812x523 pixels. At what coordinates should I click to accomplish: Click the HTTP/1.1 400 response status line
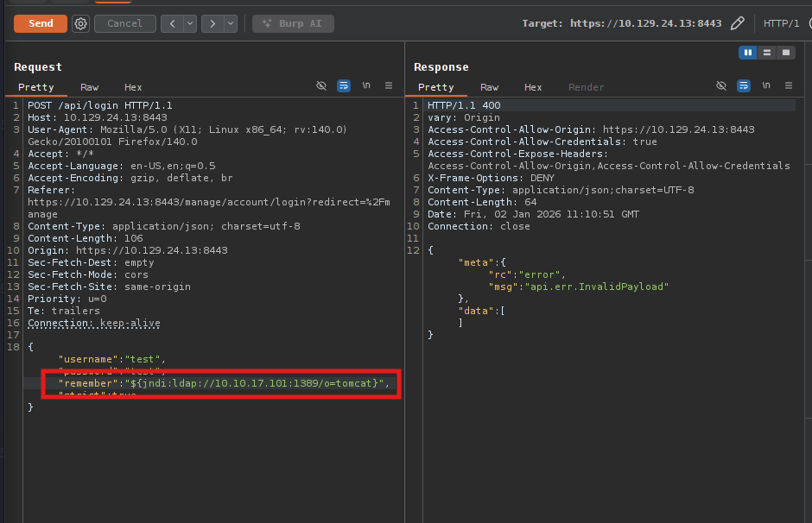point(464,105)
